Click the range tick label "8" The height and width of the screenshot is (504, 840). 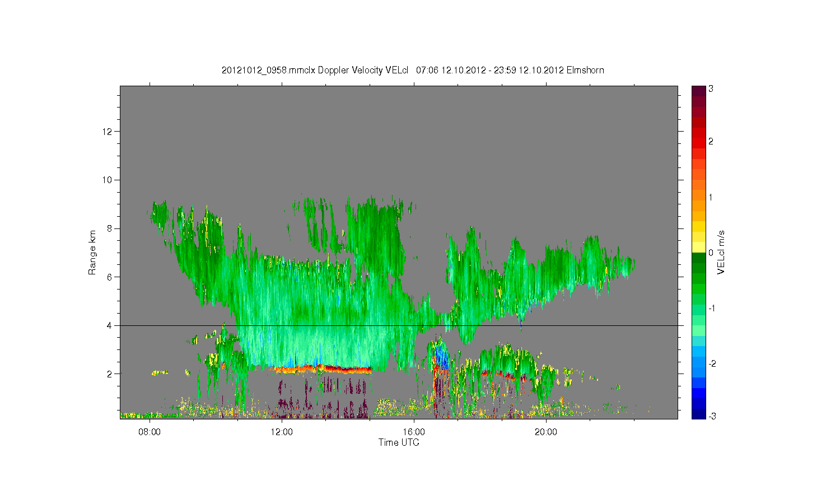tap(110, 228)
